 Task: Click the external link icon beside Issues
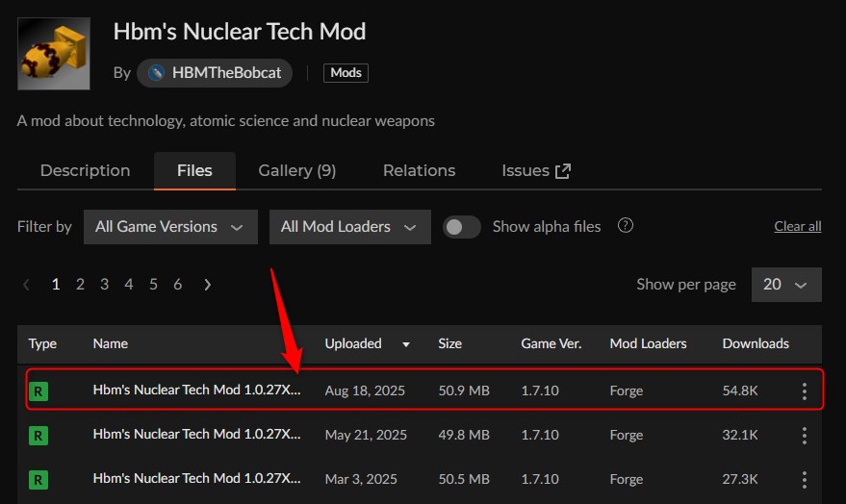pos(563,171)
